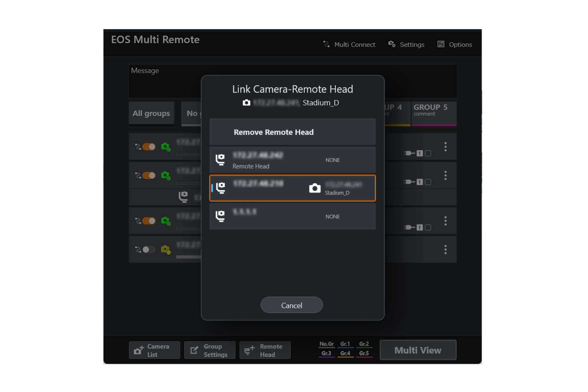588x392 pixels.
Task: Click the green camera status icon in the second row
Action: 166,175
